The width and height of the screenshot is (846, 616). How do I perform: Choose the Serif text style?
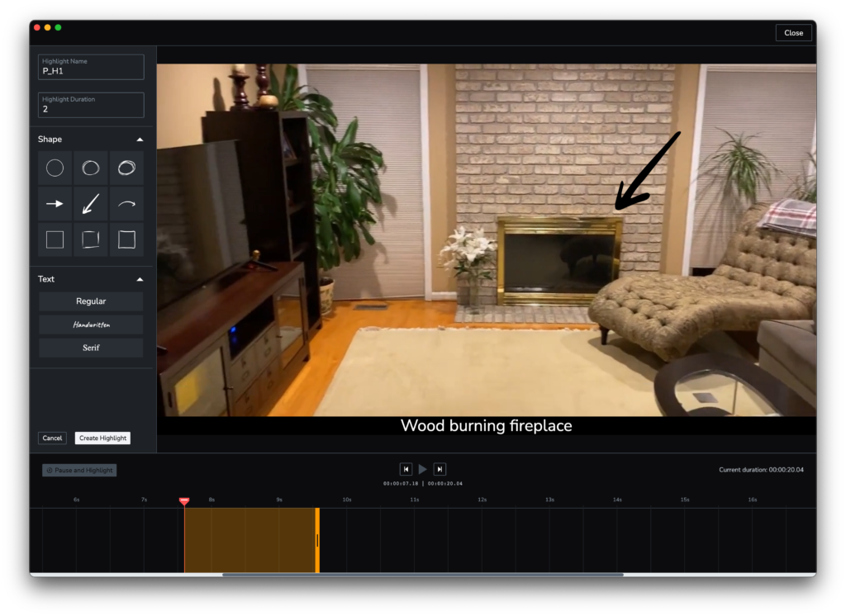coord(91,348)
